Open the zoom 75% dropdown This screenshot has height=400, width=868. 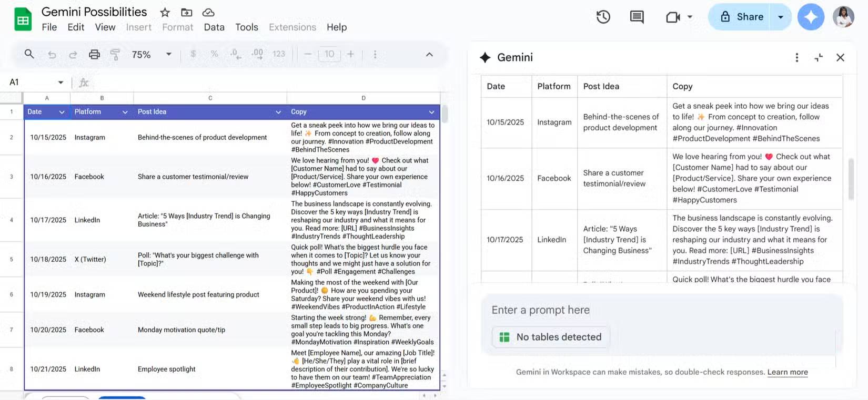tap(169, 54)
